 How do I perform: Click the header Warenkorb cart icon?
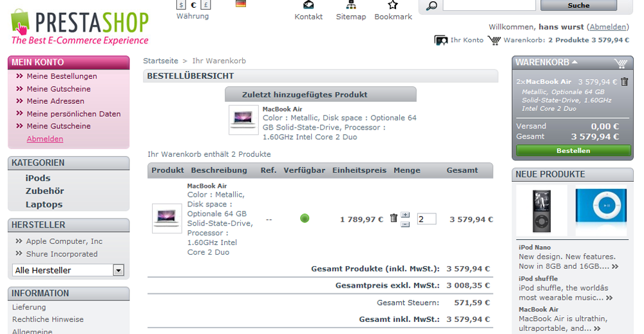pos(494,41)
